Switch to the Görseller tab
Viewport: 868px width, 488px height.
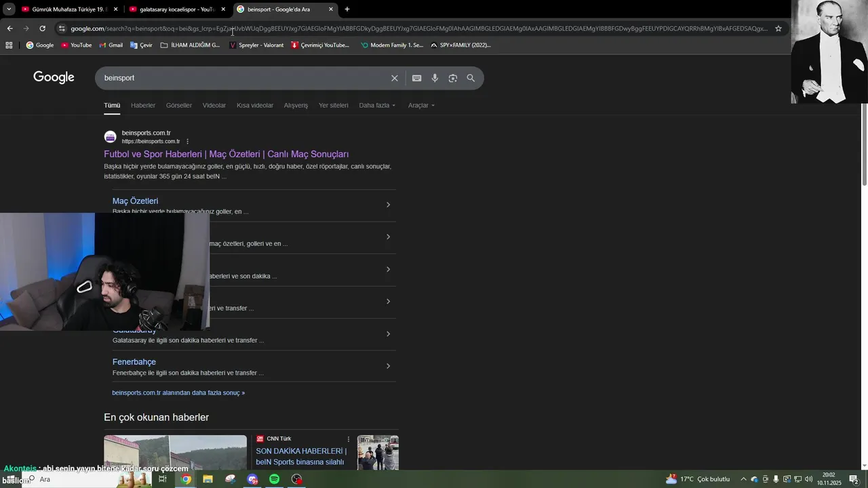179,106
